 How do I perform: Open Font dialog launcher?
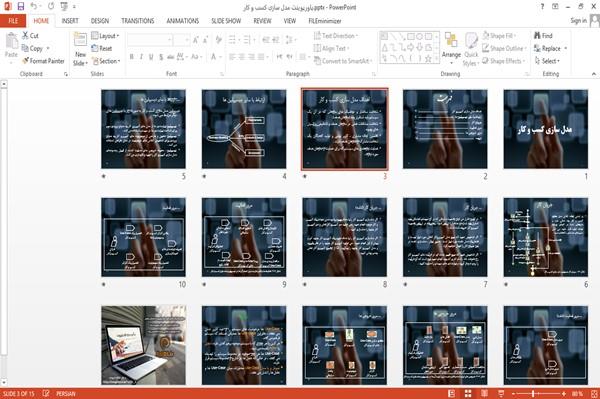click(222, 74)
